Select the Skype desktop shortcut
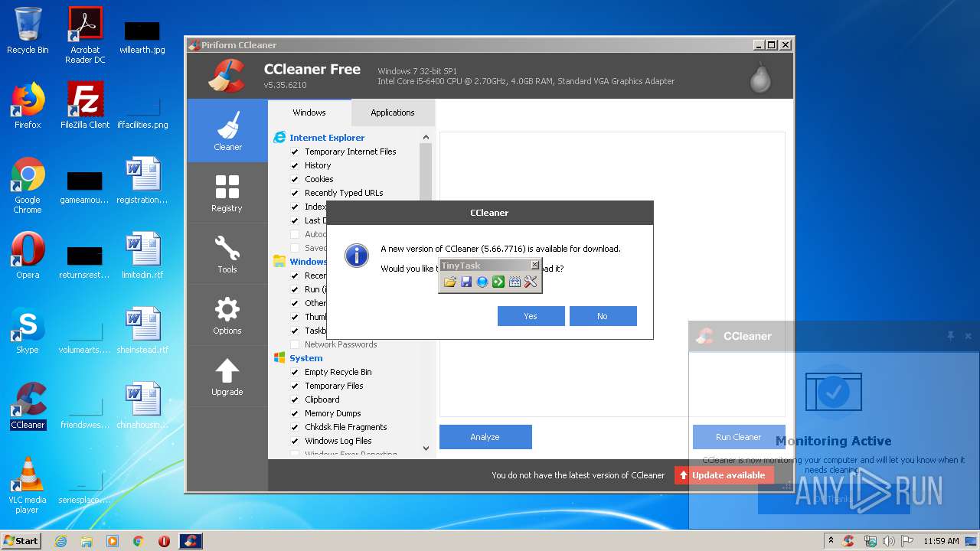 [x=28, y=331]
